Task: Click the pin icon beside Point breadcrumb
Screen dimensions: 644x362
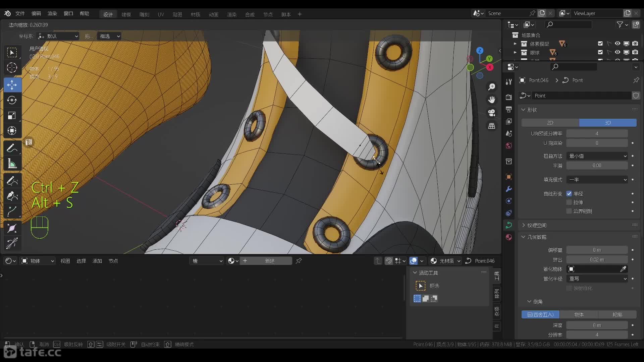Action: [x=636, y=80]
